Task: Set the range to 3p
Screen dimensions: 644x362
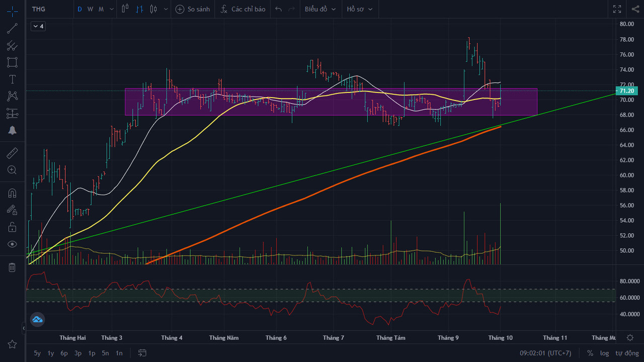Action: pyautogui.click(x=78, y=353)
